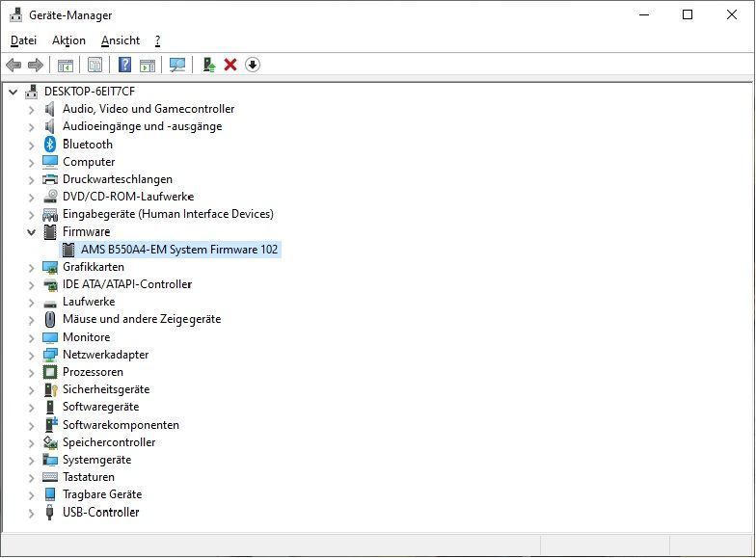
Task: Open the Ansicht menu
Action: click(x=121, y=40)
